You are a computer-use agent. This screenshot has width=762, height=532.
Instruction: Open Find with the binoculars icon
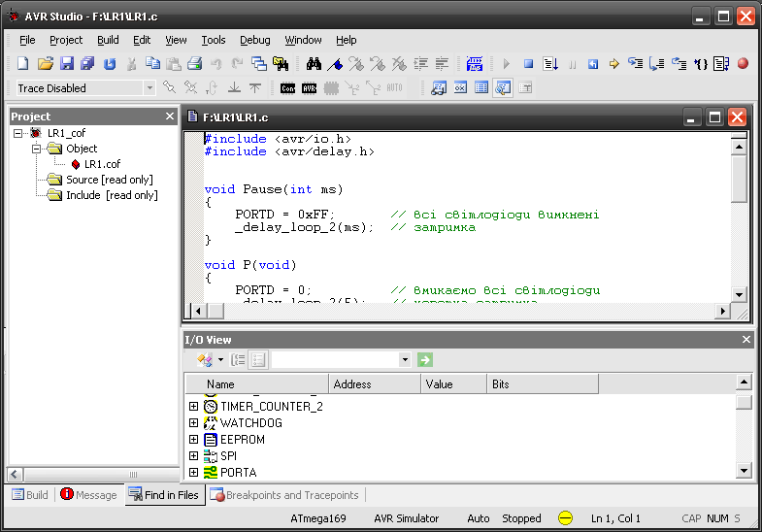(314, 64)
